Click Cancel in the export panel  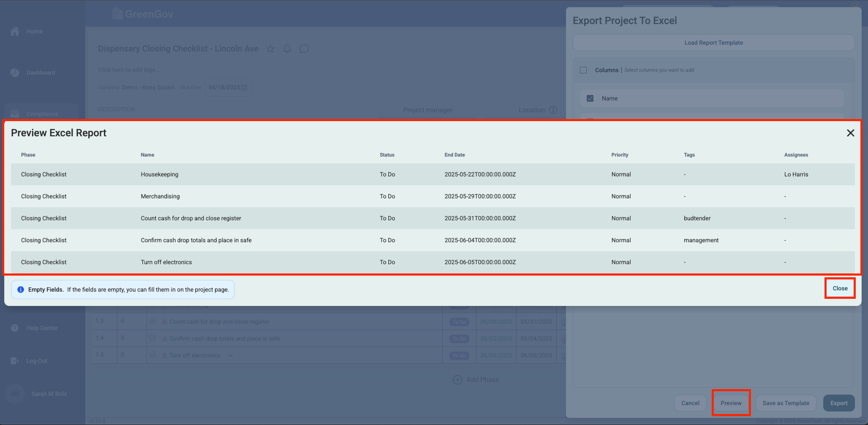(x=691, y=403)
